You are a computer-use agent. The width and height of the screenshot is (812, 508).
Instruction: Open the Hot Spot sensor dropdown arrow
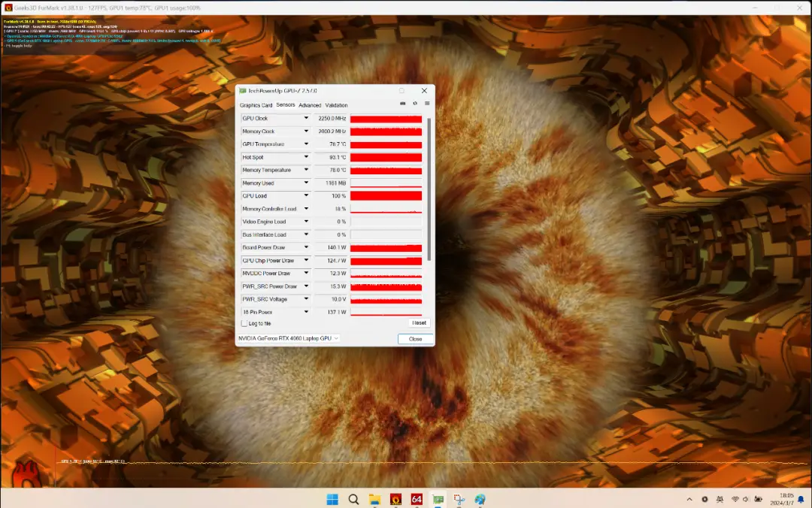pos(306,157)
